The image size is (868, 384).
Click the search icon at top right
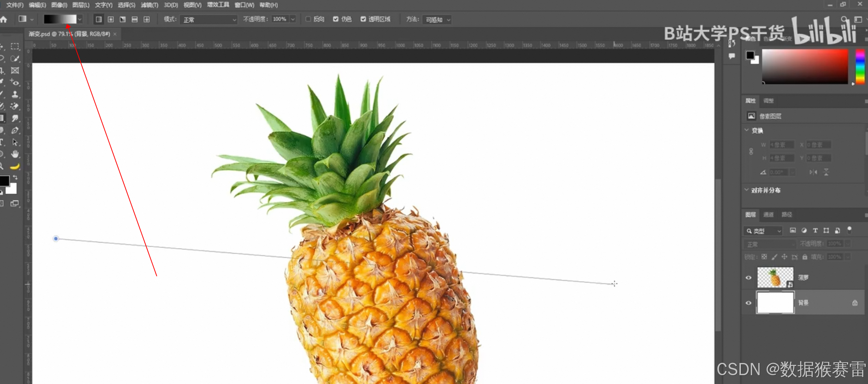[x=844, y=19]
